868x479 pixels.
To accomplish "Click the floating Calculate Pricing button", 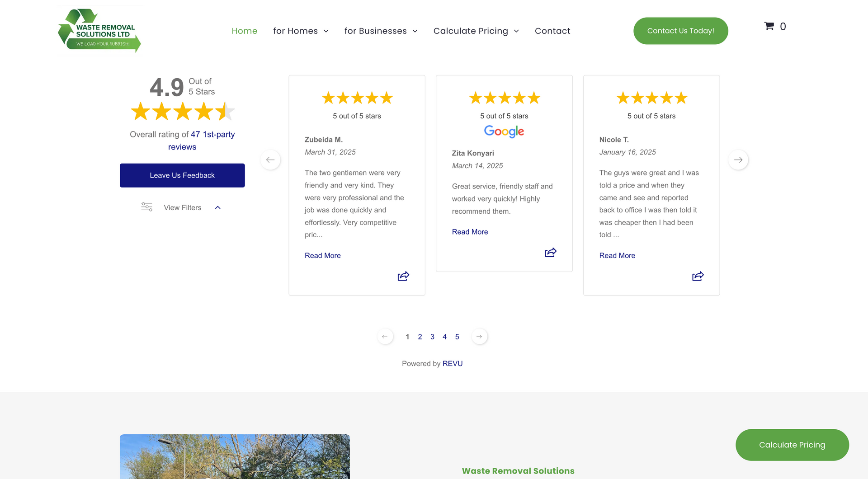I will pyautogui.click(x=792, y=445).
